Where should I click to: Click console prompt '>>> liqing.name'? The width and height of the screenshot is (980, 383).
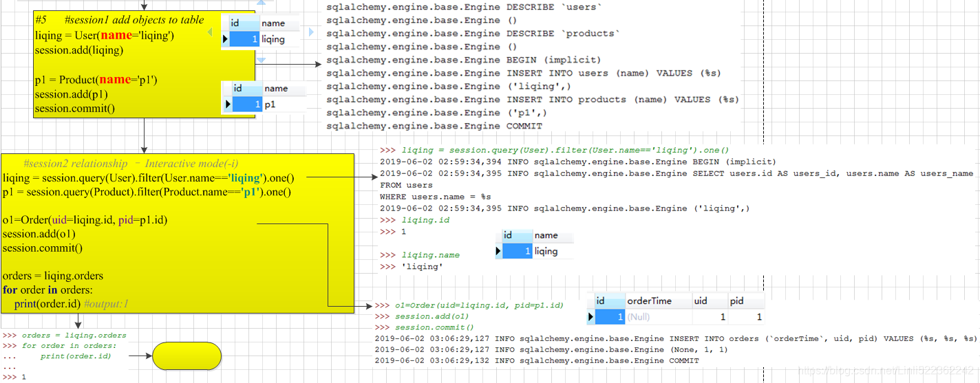420,255
